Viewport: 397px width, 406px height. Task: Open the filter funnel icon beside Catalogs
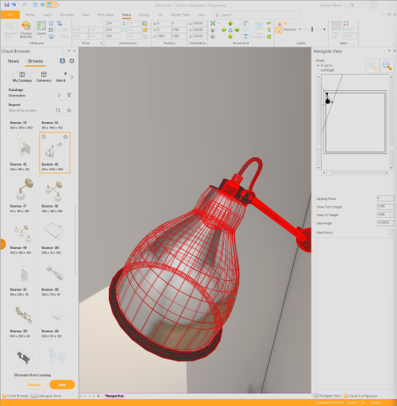69,95
